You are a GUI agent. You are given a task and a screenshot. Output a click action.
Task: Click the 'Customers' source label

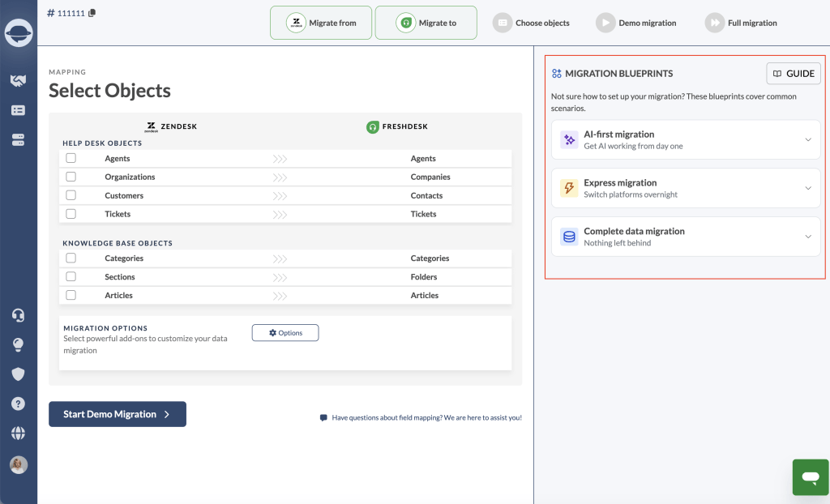(124, 195)
